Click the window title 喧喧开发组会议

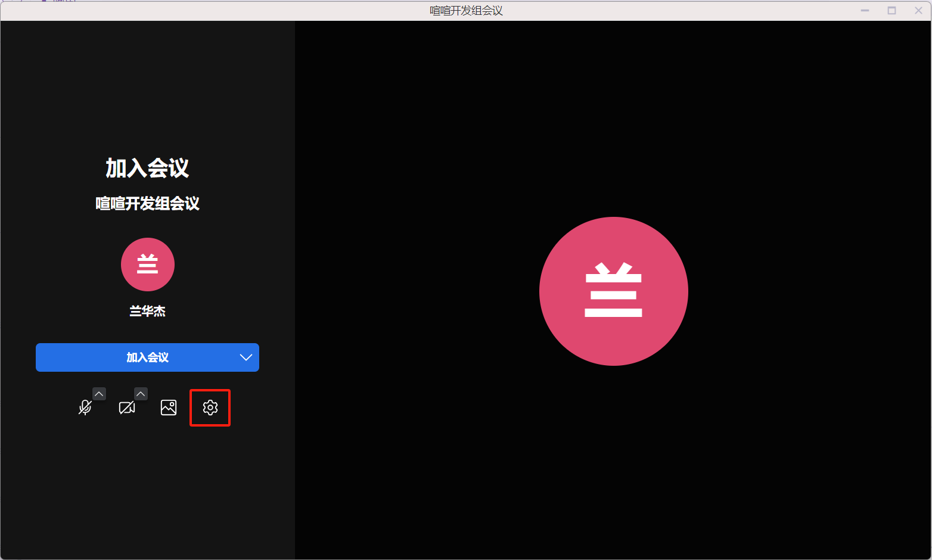pyautogui.click(x=466, y=11)
